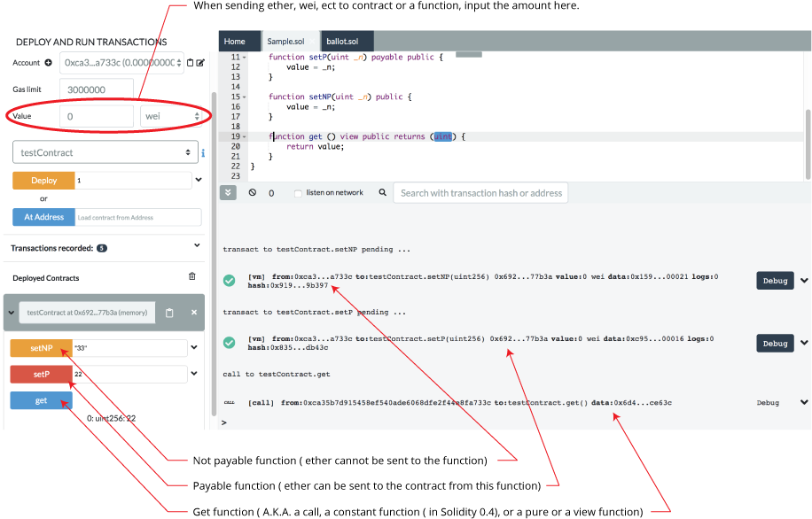Run the setNP function
Image resolution: width=812 pixels, height=519 pixels.
click(x=42, y=348)
